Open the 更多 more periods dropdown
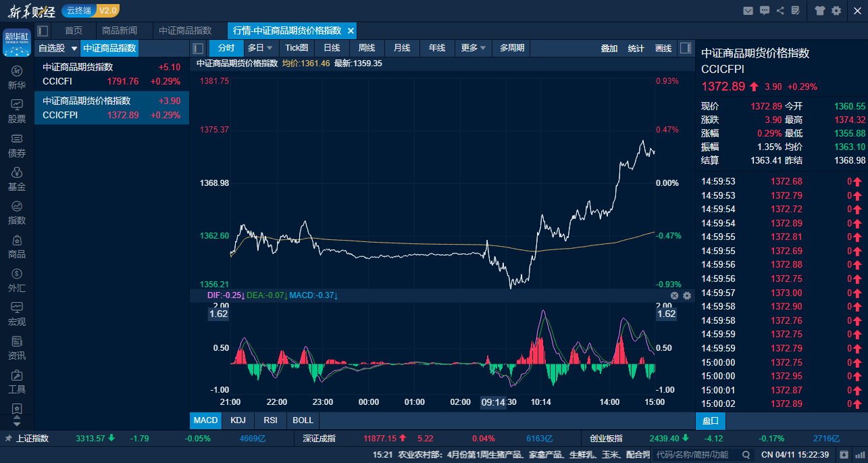Image resolution: width=868 pixels, height=463 pixels. (x=474, y=48)
